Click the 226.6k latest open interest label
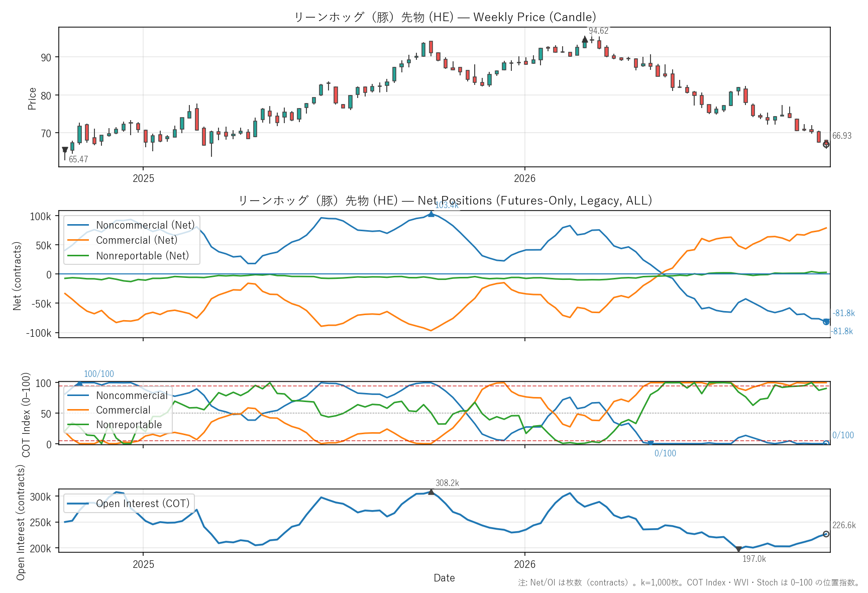This screenshot has width=868, height=593. tap(844, 525)
